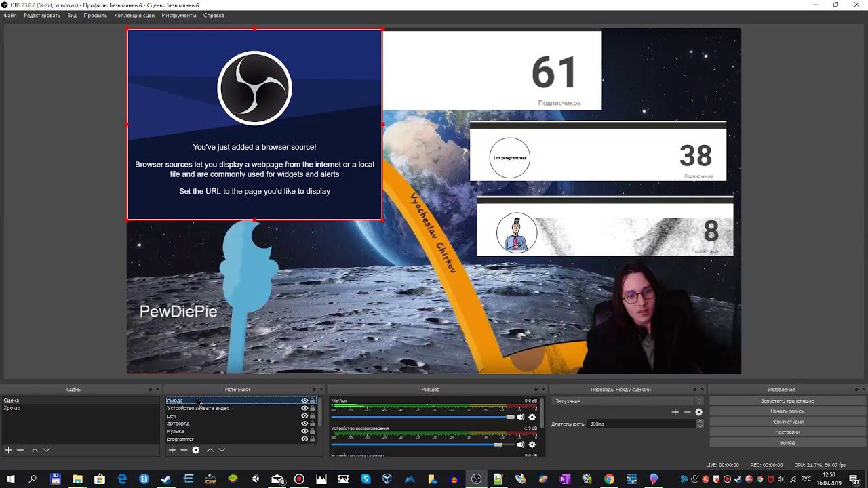The height and width of the screenshot is (488, 868).
Task: Move the scene down using the Сцены down arrow
Action: click(x=46, y=450)
